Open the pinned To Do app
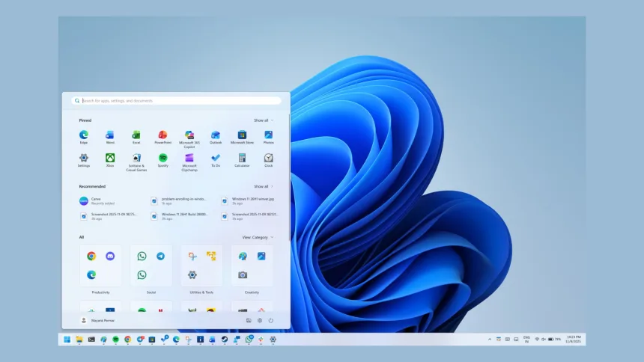 [x=216, y=160]
